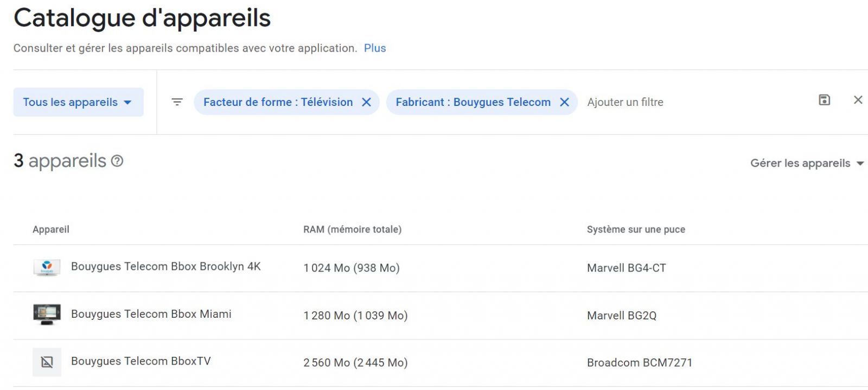Remove the Fabricant Bouygues Telecom filter
The image size is (868, 390).
click(565, 102)
